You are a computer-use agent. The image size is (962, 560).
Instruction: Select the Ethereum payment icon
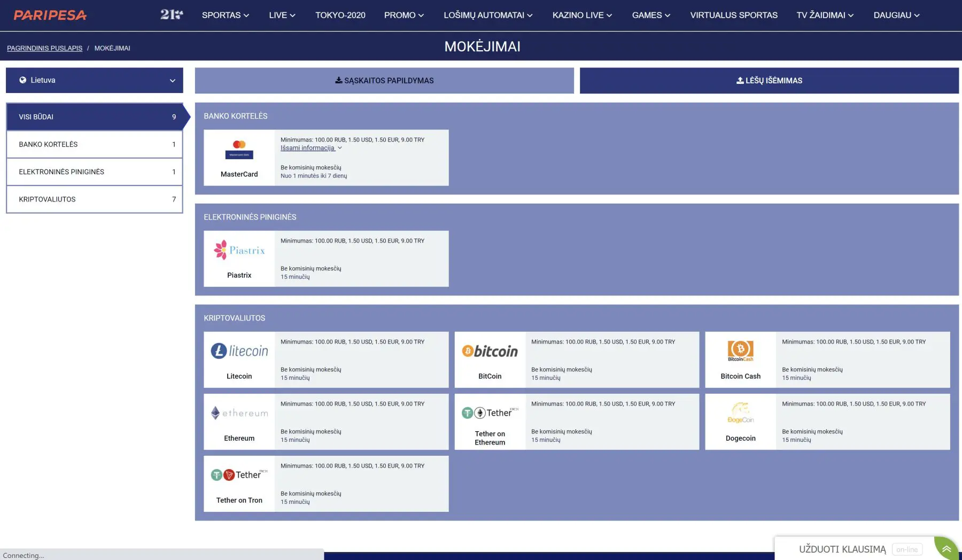pos(239,413)
